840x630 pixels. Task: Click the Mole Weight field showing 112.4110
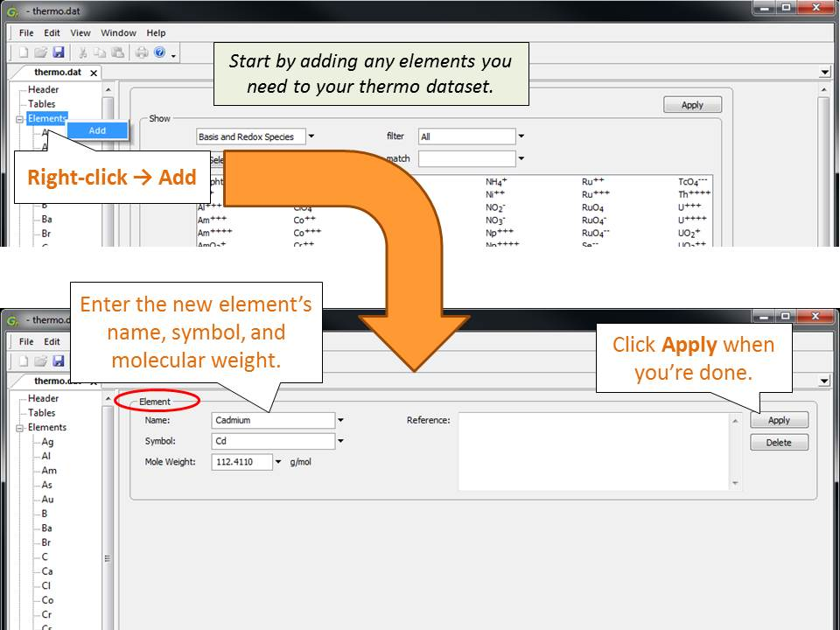242,462
